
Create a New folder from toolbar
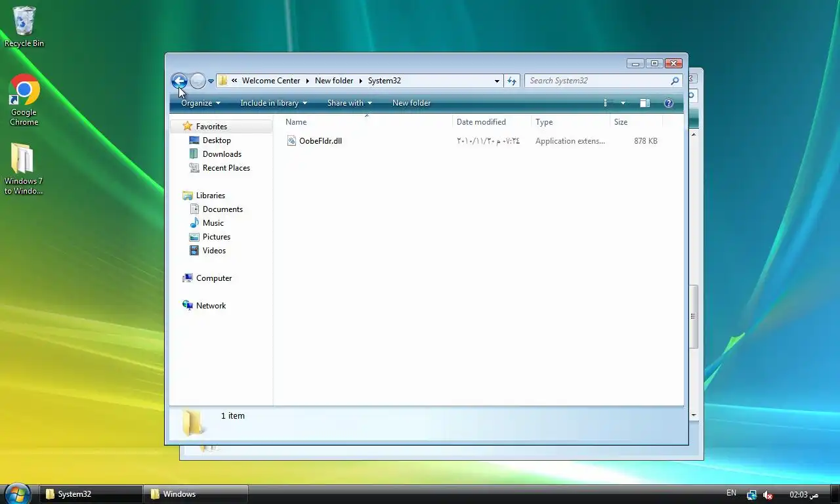tap(411, 103)
